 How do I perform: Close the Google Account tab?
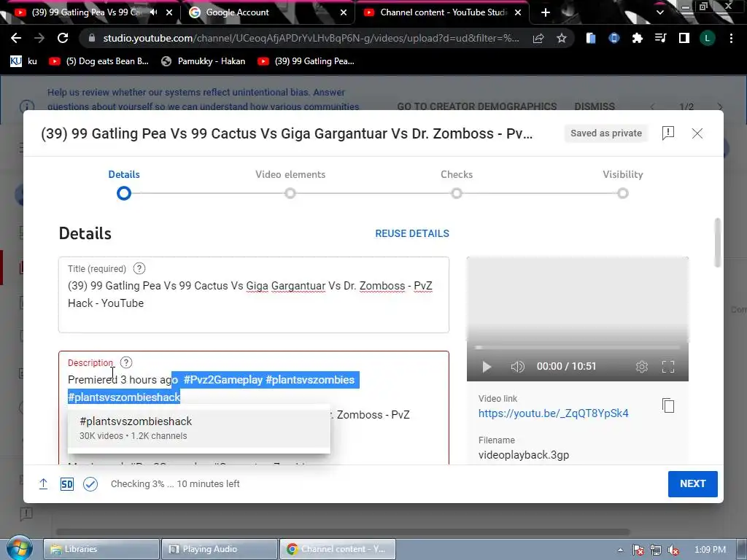click(344, 12)
